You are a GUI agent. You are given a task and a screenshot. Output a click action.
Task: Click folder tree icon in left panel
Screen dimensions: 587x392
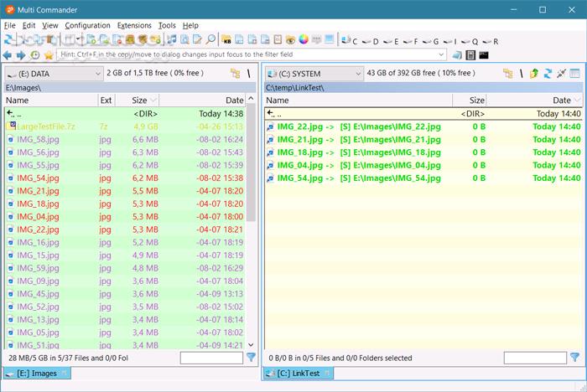point(236,74)
